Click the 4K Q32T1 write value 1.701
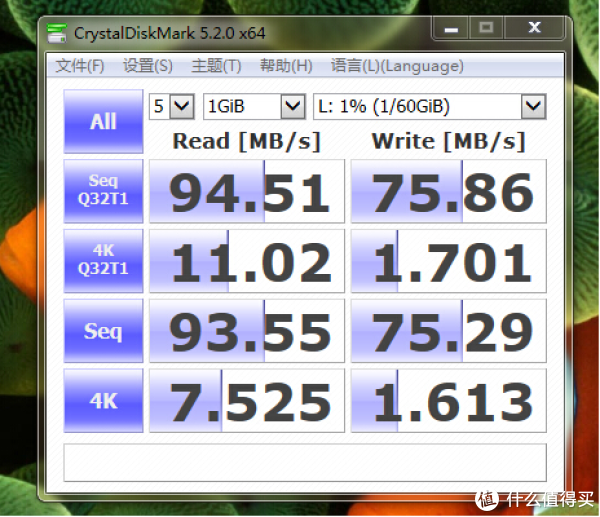The height and width of the screenshot is (517, 600). tap(449, 261)
